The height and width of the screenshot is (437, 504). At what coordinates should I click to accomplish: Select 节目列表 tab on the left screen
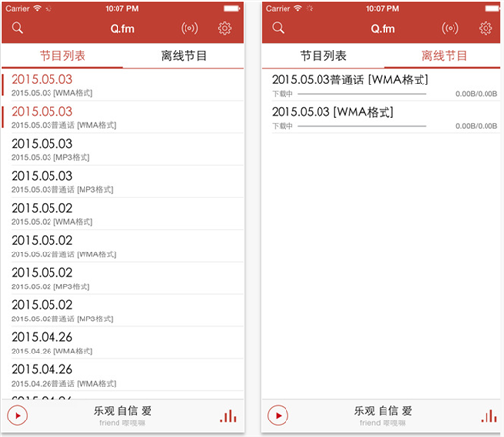pyautogui.click(x=62, y=56)
